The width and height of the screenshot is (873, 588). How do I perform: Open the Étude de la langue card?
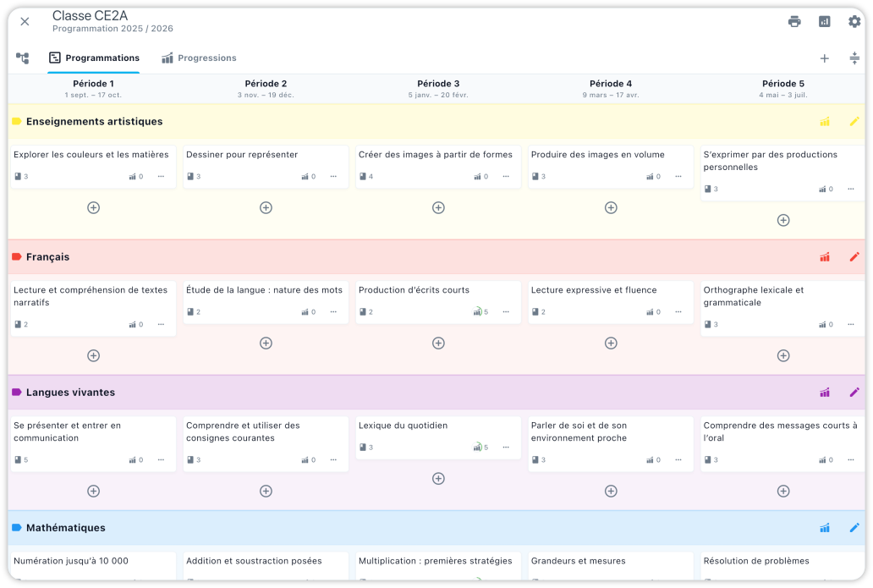264,290
